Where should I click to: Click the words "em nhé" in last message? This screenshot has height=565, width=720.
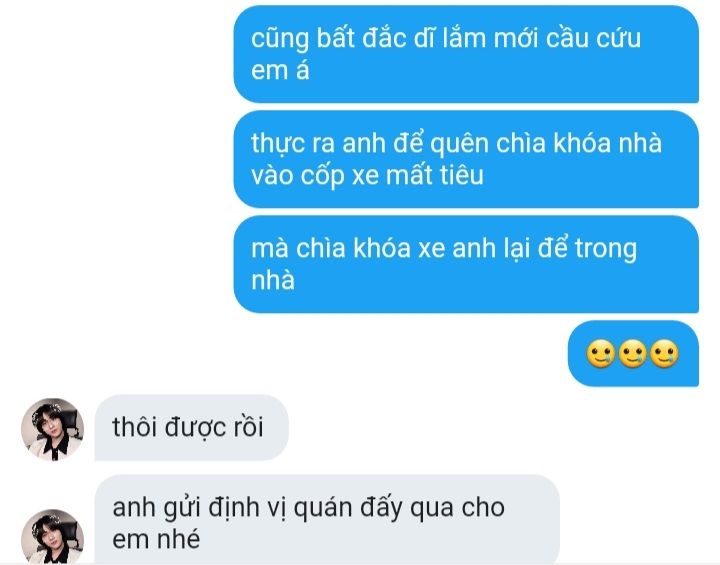tap(156, 539)
